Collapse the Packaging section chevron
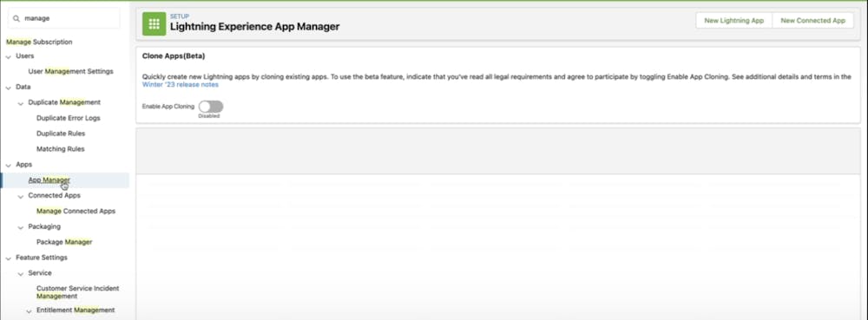The image size is (868, 320). pyautogui.click(x=21, y=226)
